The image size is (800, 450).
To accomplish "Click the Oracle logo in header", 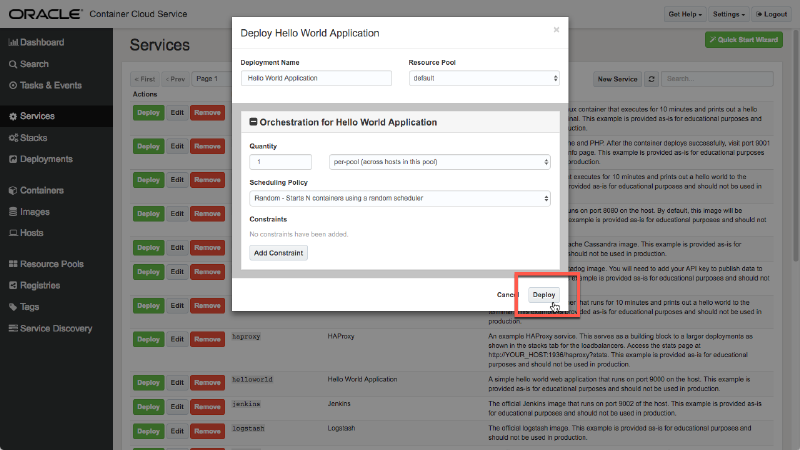I will tap(45, 14).
